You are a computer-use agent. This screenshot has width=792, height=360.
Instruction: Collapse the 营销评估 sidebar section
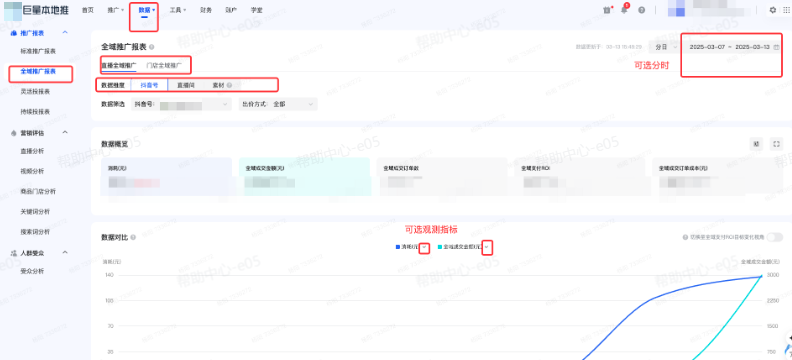point(65,132)
